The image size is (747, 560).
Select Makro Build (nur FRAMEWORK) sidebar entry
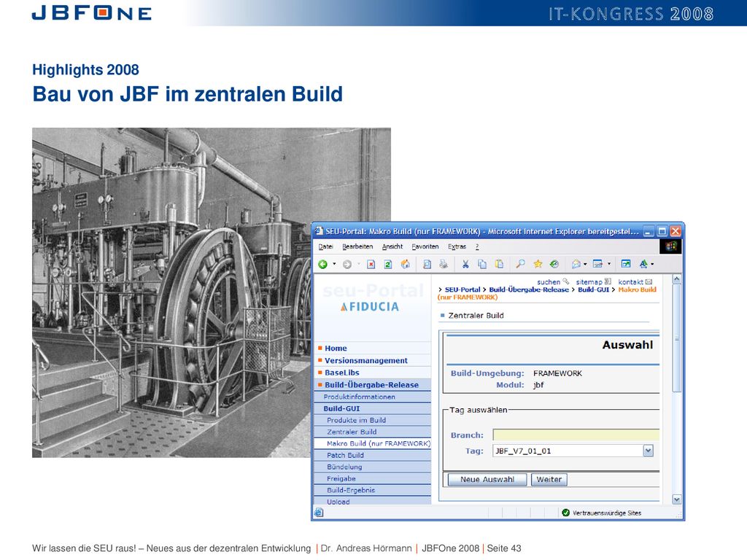pyautogui.click(x=373, y=443)
